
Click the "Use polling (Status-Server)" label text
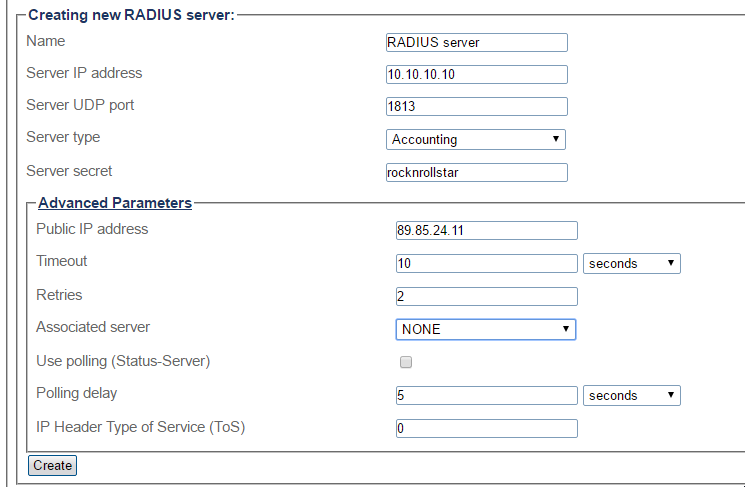point(123,360)
